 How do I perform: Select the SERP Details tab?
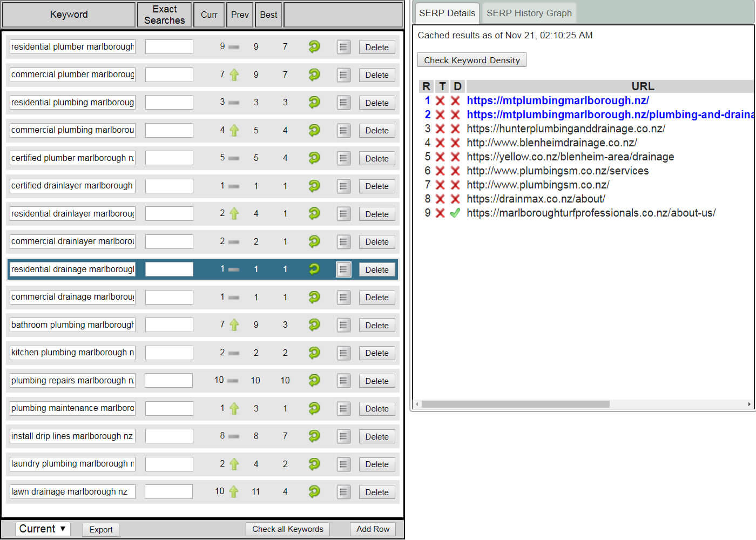tap(447, 13)
